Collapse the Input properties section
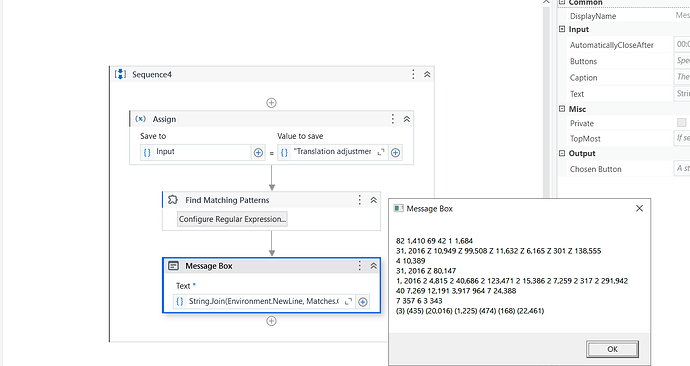The image size is (690, 366). pyautogui.click(x=562, y=29)
